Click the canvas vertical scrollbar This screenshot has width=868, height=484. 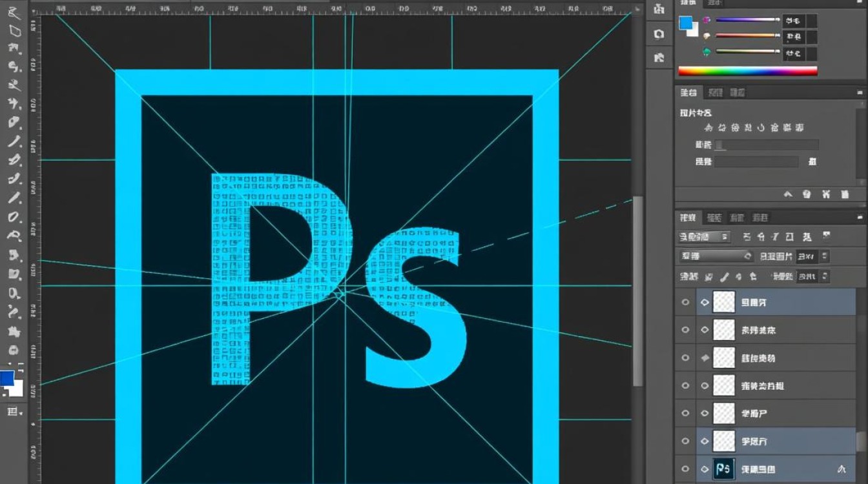click(x=638, y=290)
